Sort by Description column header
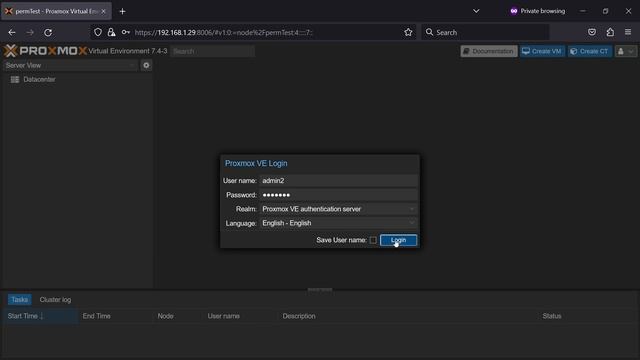640x360 pixels. click(408, 316)
